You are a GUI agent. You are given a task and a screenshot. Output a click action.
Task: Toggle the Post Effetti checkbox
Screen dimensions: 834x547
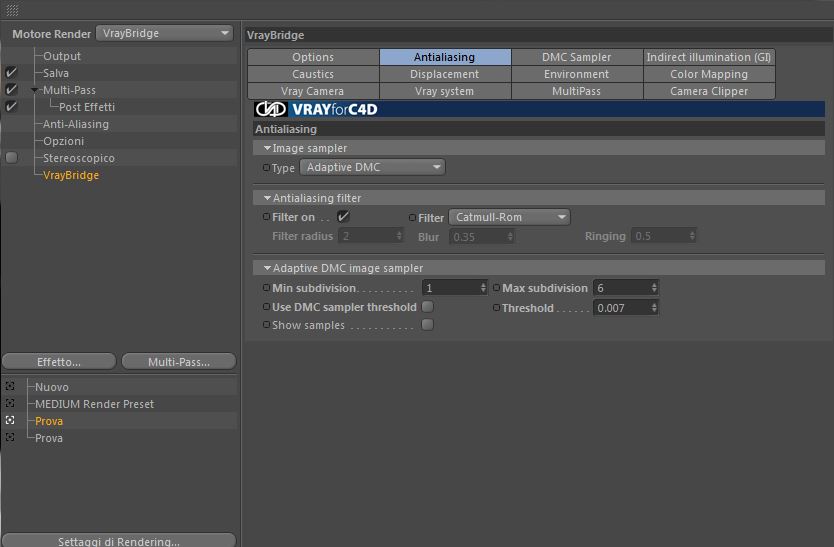pos(11,106)
